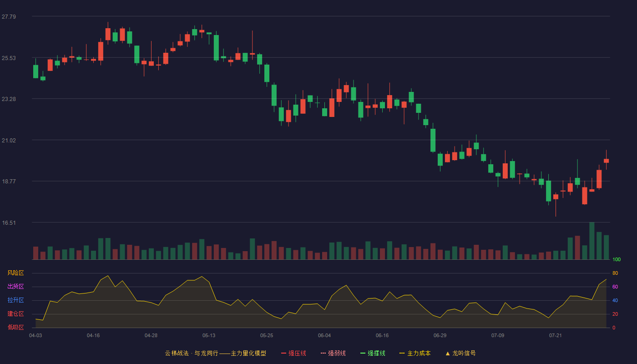Click the 25.53 price axis label
Viewport: 637px width, 364px height.
[9, 58]
